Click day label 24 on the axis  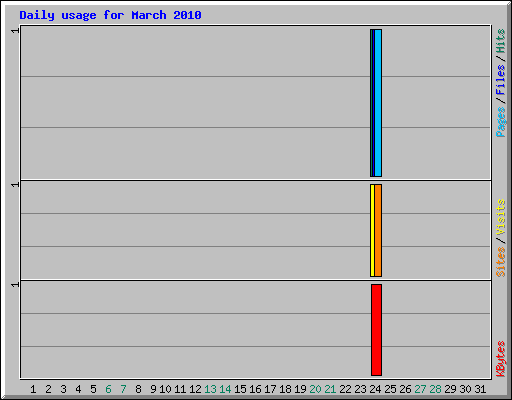point(375,389)
